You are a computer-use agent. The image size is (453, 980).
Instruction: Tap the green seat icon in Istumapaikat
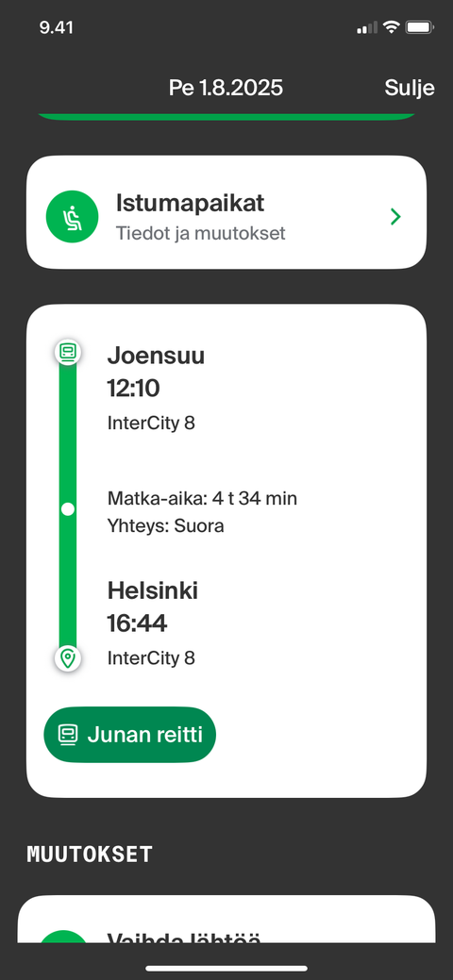coord(72,216)
